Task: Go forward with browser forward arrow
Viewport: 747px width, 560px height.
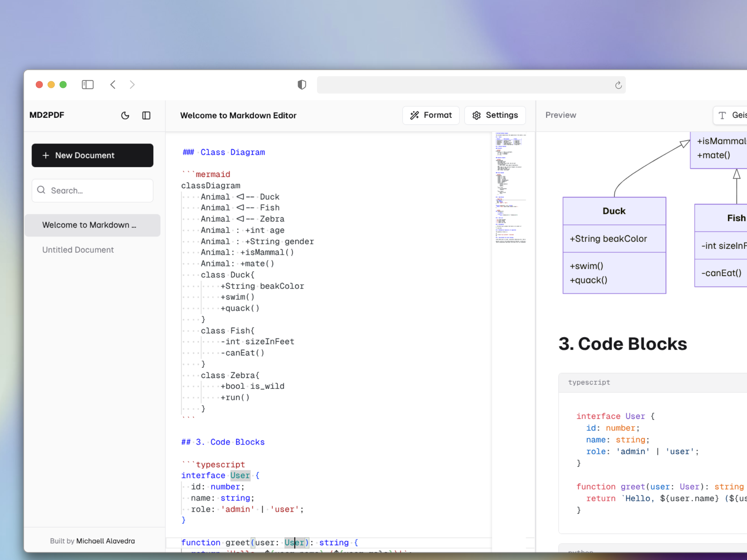Action: (132, 85)
